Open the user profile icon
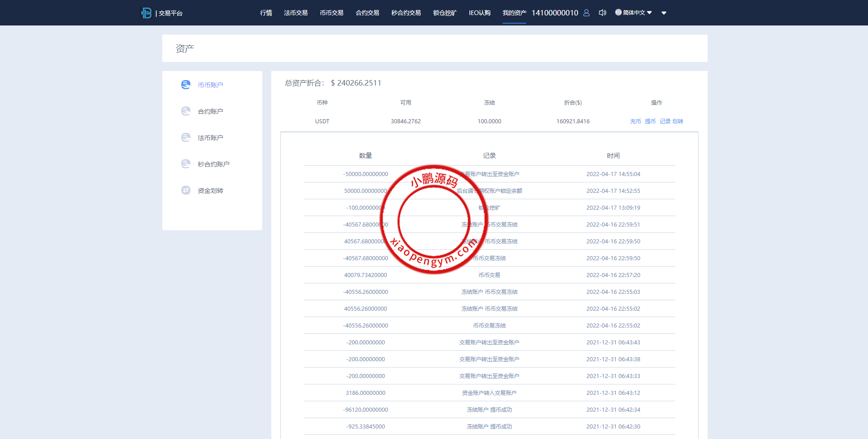 (x=586, y=13)
